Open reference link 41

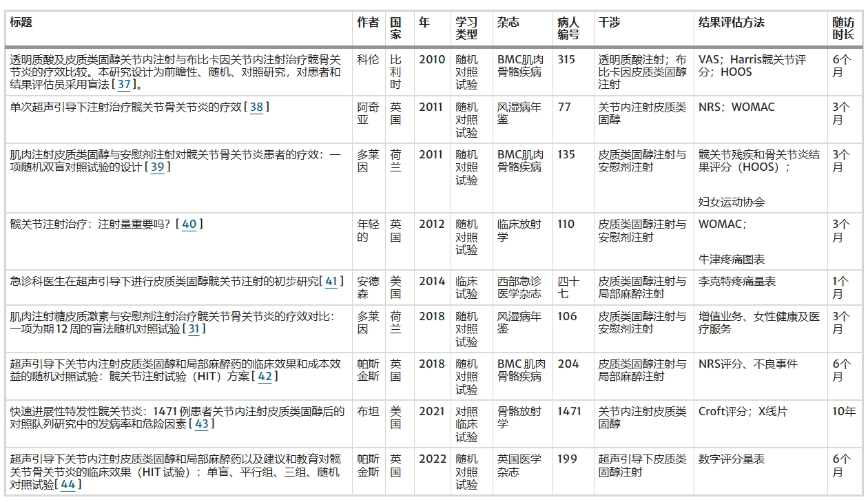331,282
